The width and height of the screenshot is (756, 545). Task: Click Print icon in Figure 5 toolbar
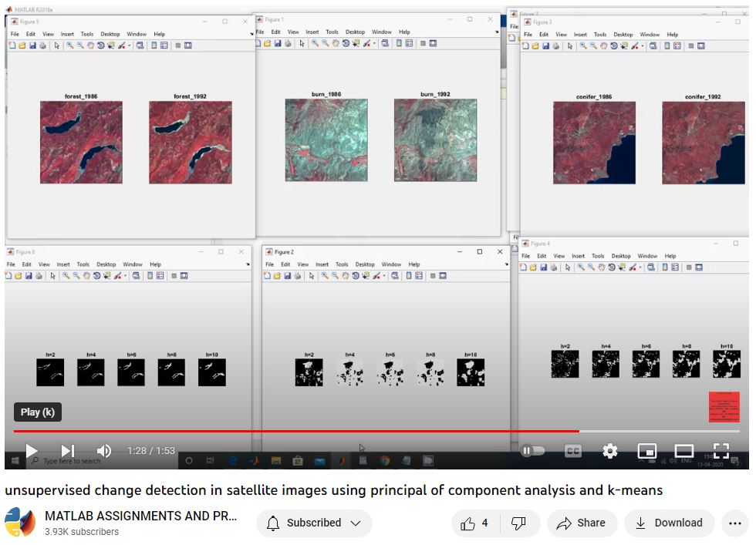coord(43,45)
